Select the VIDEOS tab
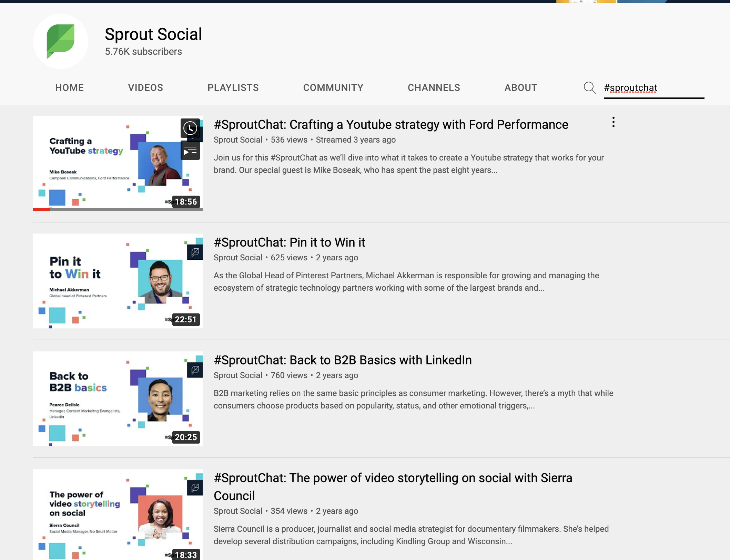730x560 pixels. pyautogui.click(x=145, y=87)
